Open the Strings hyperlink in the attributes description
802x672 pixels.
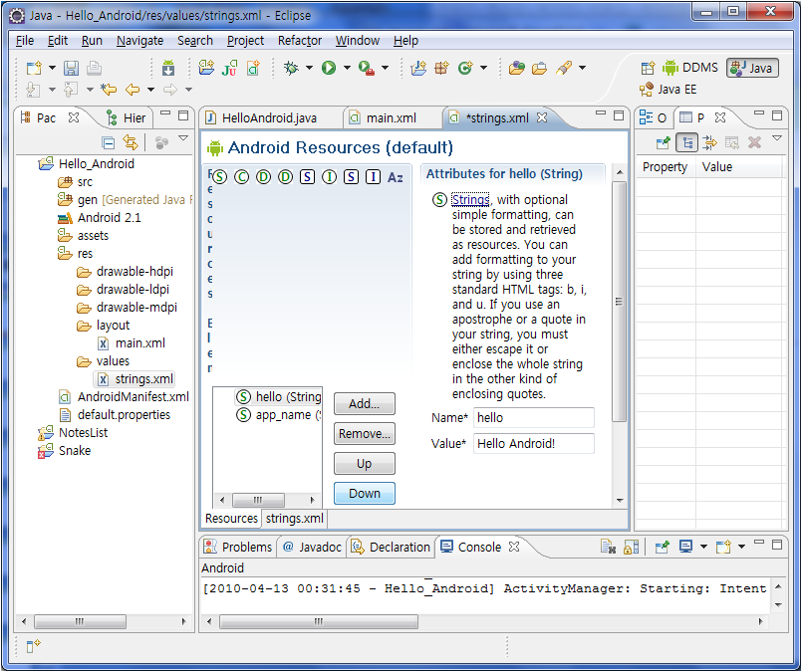(x=470, y=200)
